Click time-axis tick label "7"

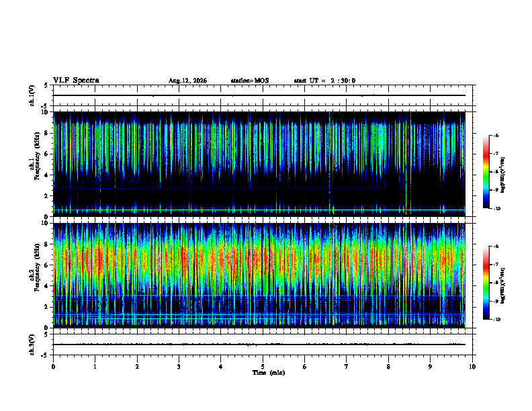(347, 367)
